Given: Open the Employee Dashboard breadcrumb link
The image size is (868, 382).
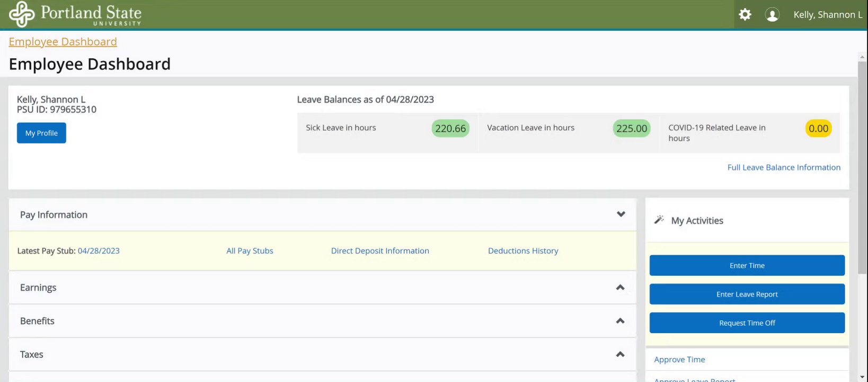Looking at the screenshot, I should 63,42.
